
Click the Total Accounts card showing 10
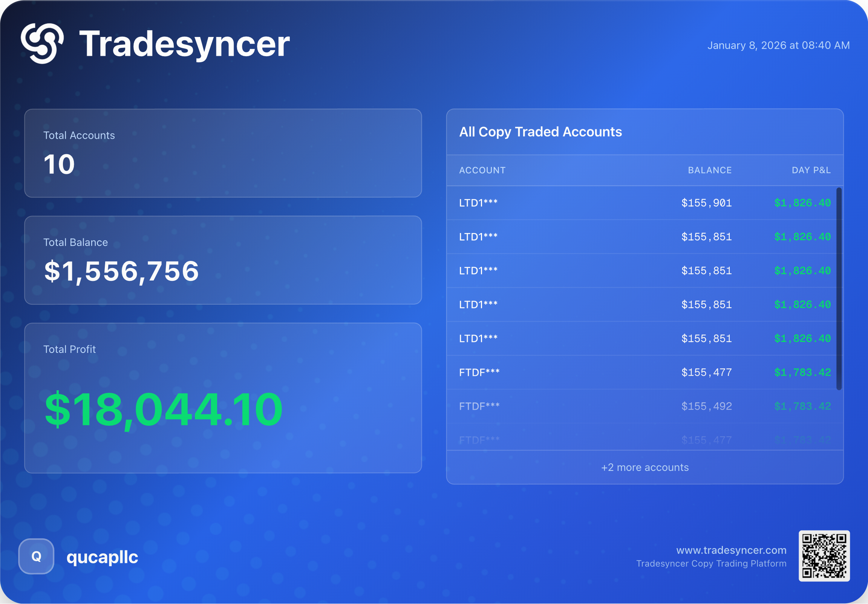click(223, 153)
